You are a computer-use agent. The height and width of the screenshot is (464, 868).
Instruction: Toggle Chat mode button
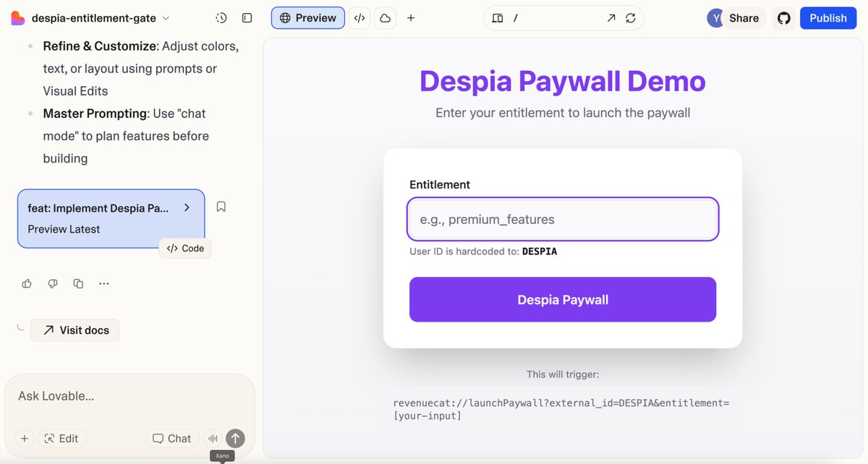(173, 438)
